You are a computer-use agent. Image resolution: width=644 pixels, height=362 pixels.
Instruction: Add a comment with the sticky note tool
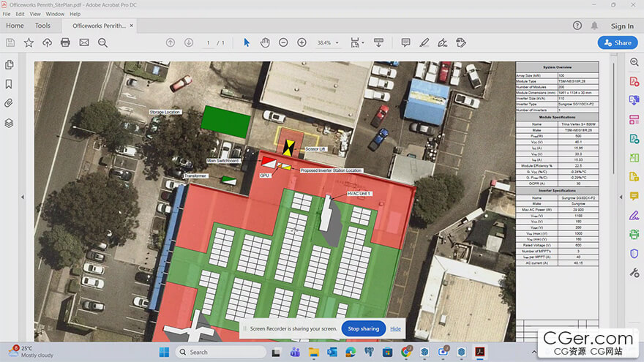[x=405, y=42]
